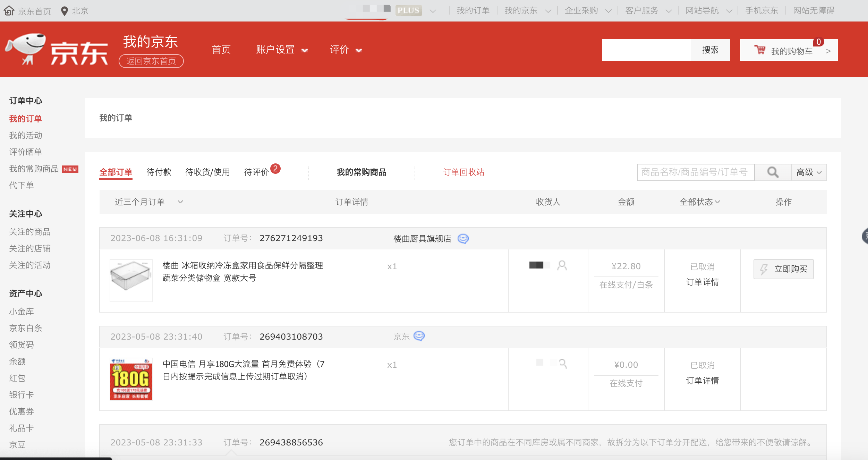This screenshot has width=868, height=460.
Task: Expand the 企业采购 dropdown
Action: click(x=608, y=11)
